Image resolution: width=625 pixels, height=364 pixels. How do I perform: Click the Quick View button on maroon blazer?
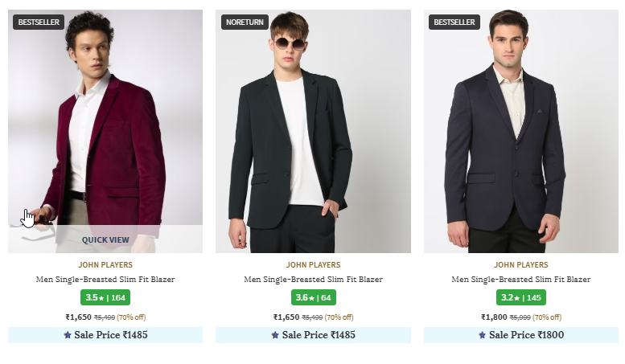(x=105, y=239)
